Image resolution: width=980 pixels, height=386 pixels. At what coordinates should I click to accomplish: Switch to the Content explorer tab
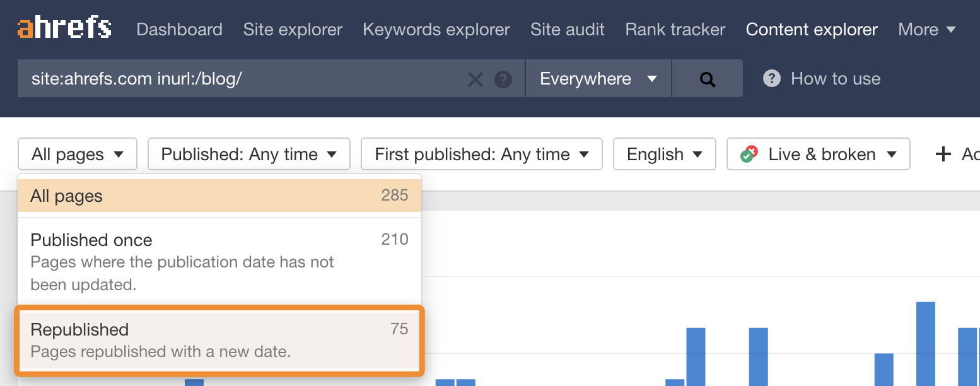tap(811, 29)
